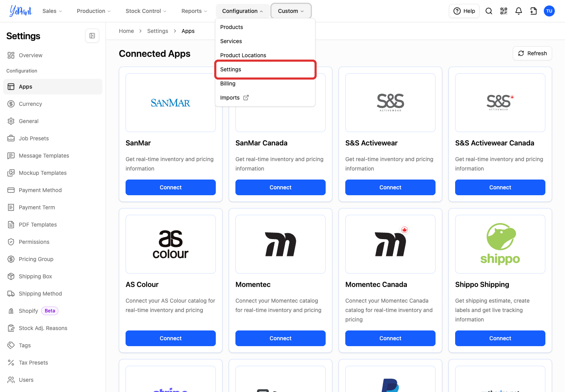
Task: Click the Shipping Box cube icon
Action: click(x=11, y=276)
